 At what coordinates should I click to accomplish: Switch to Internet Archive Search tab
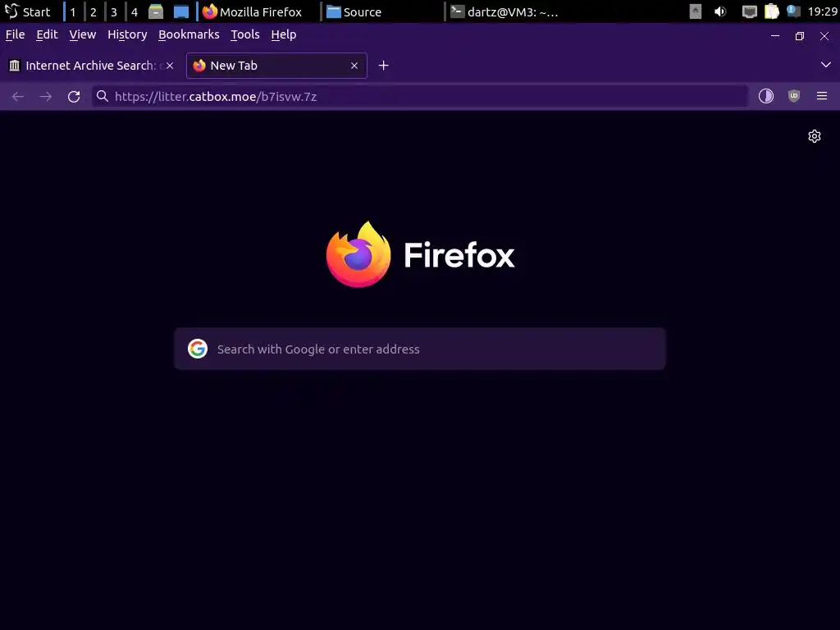91,66
